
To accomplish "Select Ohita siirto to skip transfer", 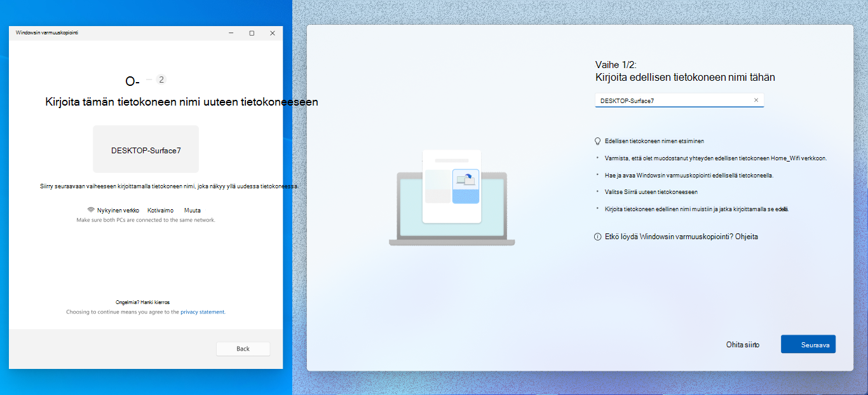I will coord(743,345).
